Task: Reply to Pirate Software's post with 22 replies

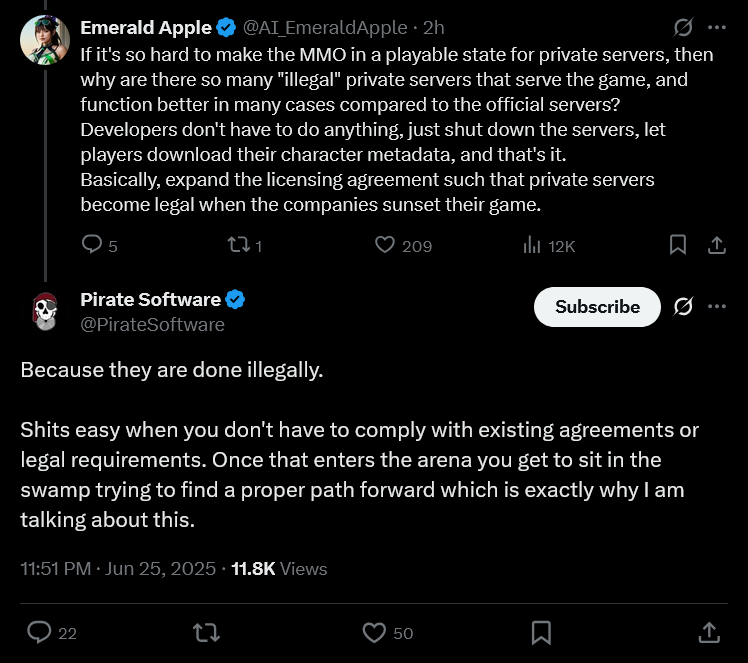Action: (x=39, y=632)
